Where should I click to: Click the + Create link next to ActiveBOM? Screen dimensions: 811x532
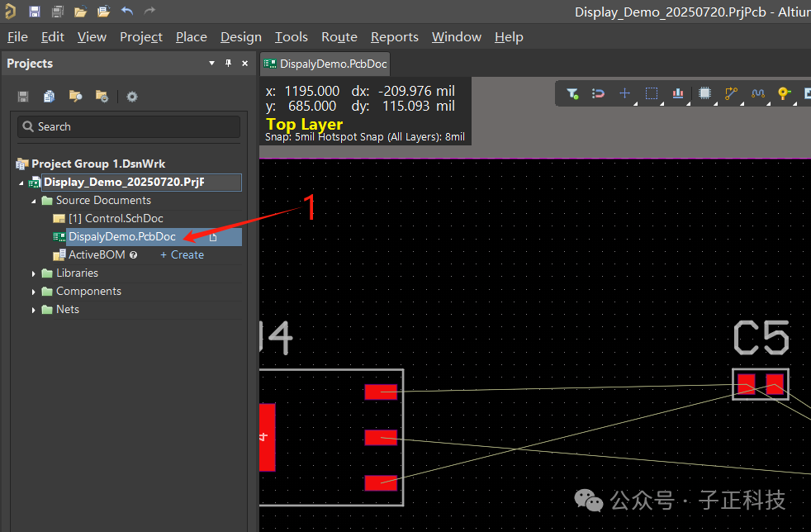click(182, 254)
